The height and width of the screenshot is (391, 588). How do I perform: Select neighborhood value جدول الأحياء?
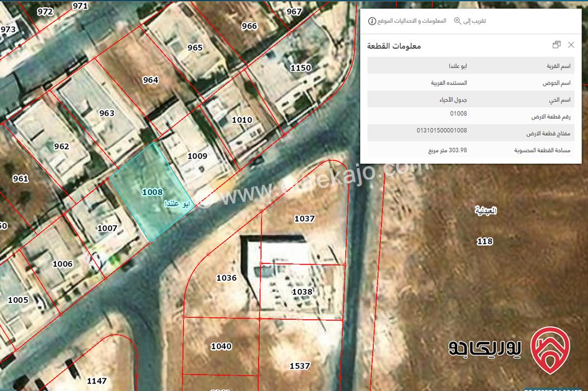pyautogui.click(x=453, y=100)
